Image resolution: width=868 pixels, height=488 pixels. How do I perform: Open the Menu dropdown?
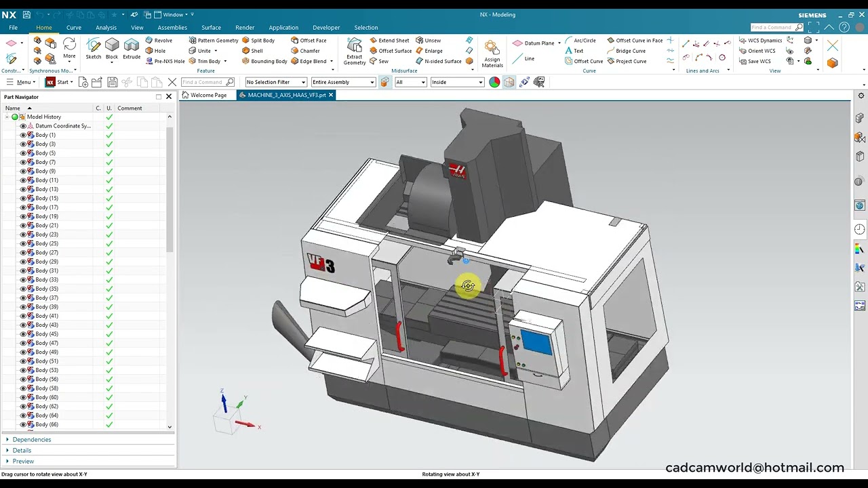pyautogui.click(x=21, y=82)
